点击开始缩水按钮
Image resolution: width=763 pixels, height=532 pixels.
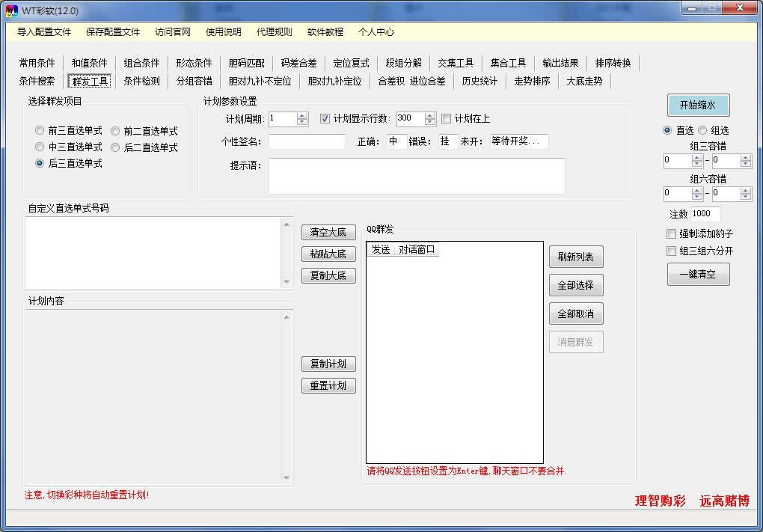(697, 105)
